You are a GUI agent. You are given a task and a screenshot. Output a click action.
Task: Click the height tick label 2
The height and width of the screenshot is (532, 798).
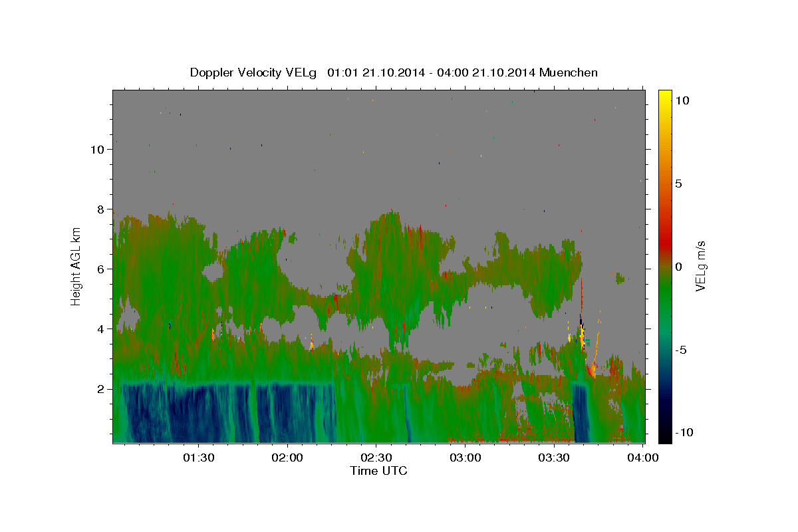pyautogui.click(x=101, y=389)
